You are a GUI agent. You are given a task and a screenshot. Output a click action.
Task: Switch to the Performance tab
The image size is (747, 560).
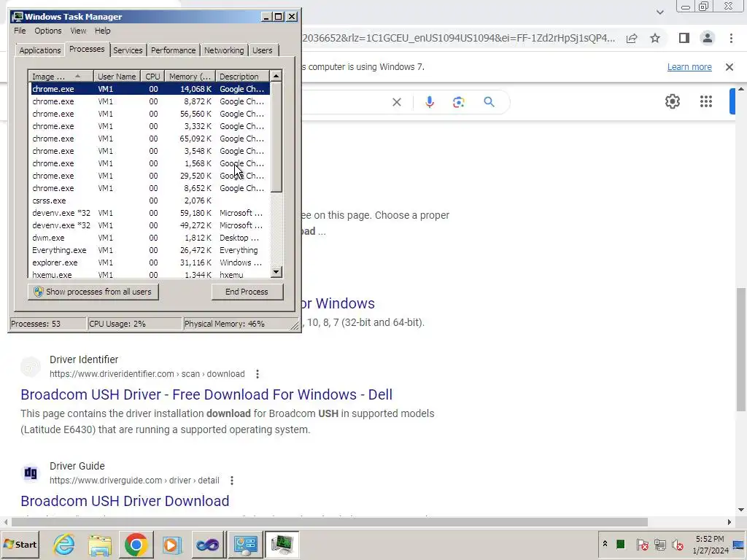pos(174,50)
